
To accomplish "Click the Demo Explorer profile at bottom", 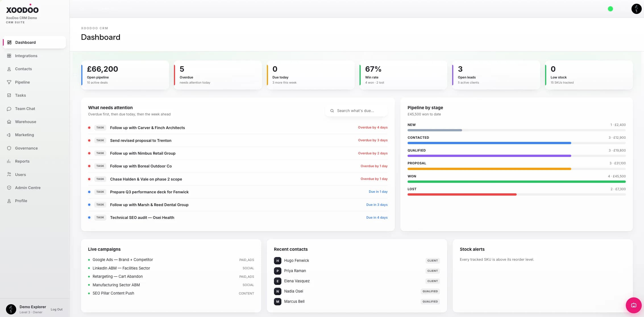I will 26,309.
